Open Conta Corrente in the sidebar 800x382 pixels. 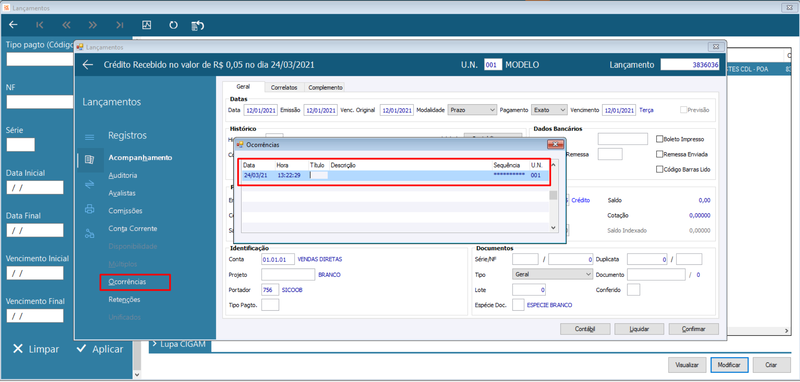click(x=133, y=228)
